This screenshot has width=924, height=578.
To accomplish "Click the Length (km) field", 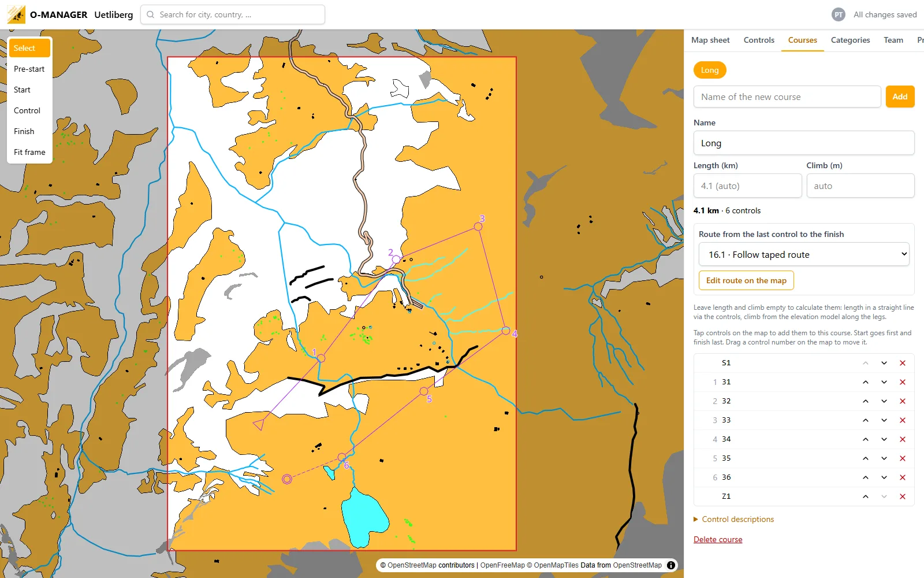I will (747, 186).
